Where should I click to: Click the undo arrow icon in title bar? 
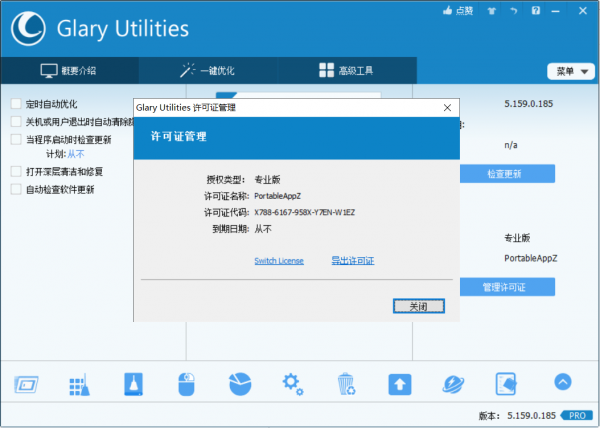[514, 11]
